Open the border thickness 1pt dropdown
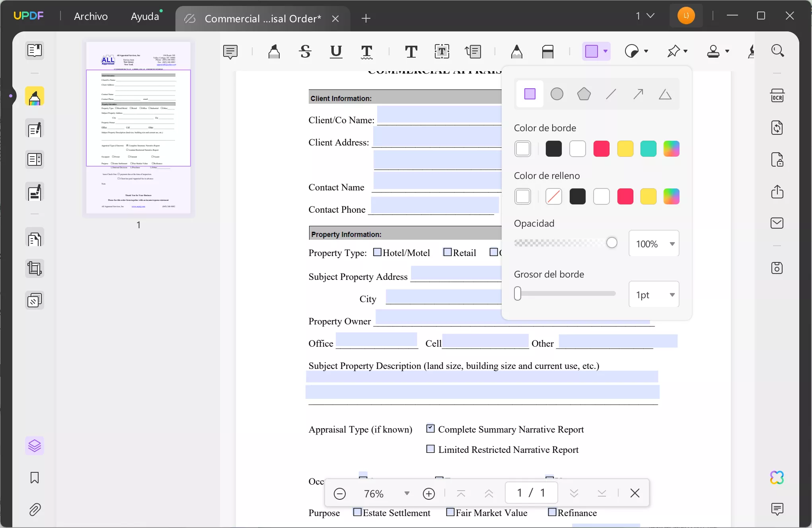Screen dimensions: 812x528 coord(654,295)
